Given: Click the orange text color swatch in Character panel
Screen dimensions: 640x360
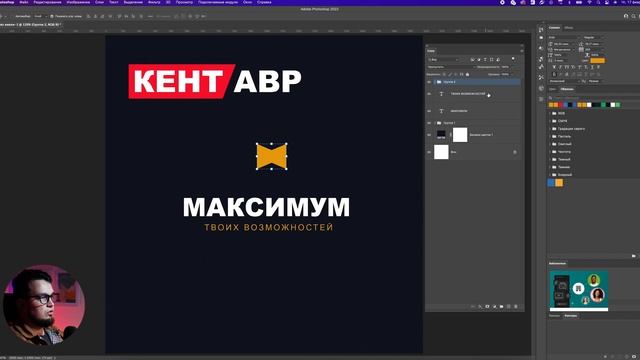Looking at the screenshot, I should pos(598,60).
